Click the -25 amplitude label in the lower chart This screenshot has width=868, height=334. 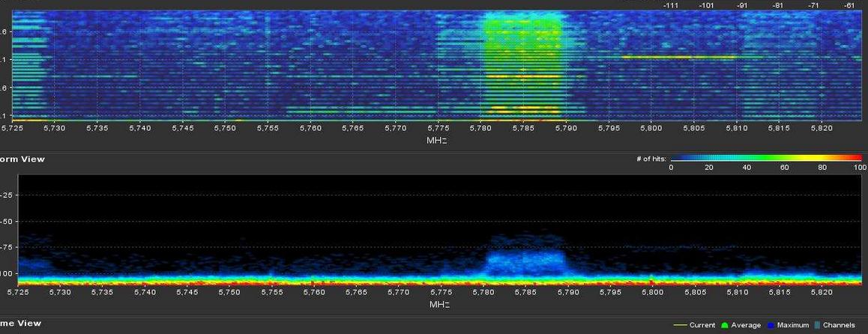point(8,195)
